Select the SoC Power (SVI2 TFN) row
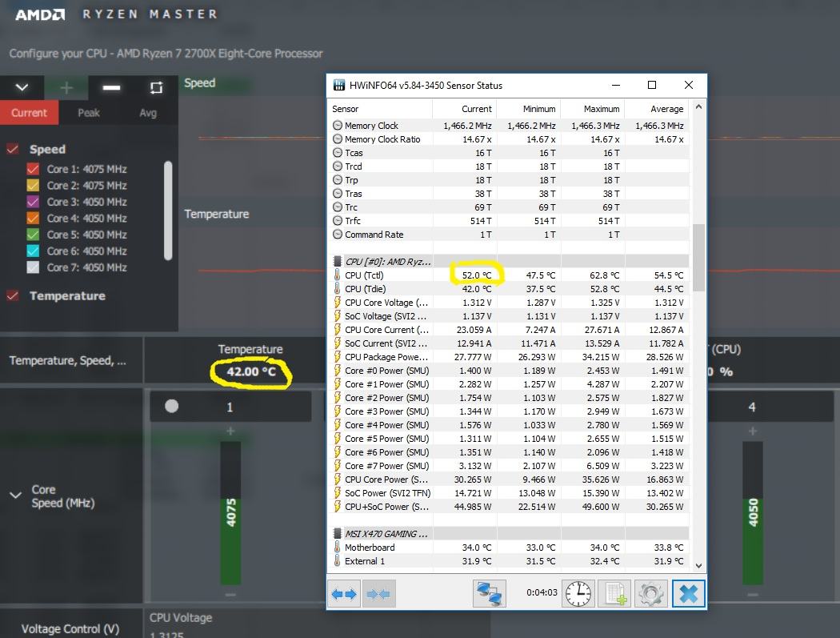The height and width of the screenshot is (638, 840). 508,492
